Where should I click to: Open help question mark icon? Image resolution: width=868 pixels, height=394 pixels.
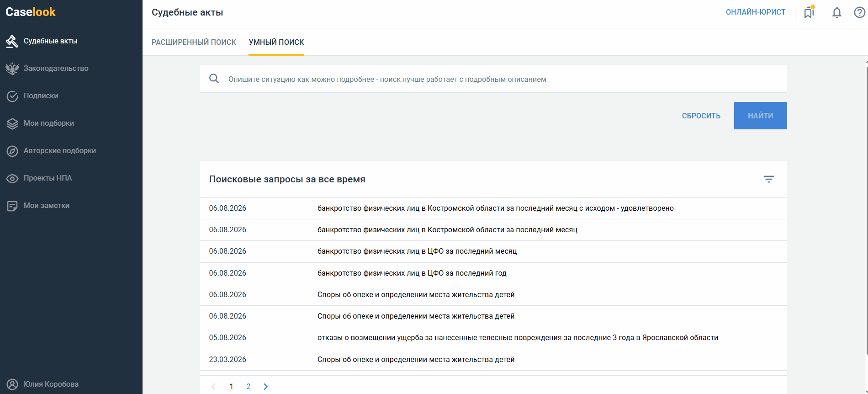click(859, 12)
